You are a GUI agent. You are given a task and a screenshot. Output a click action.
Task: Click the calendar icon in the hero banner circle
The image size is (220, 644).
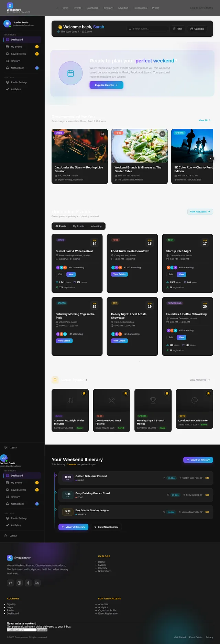70,73
